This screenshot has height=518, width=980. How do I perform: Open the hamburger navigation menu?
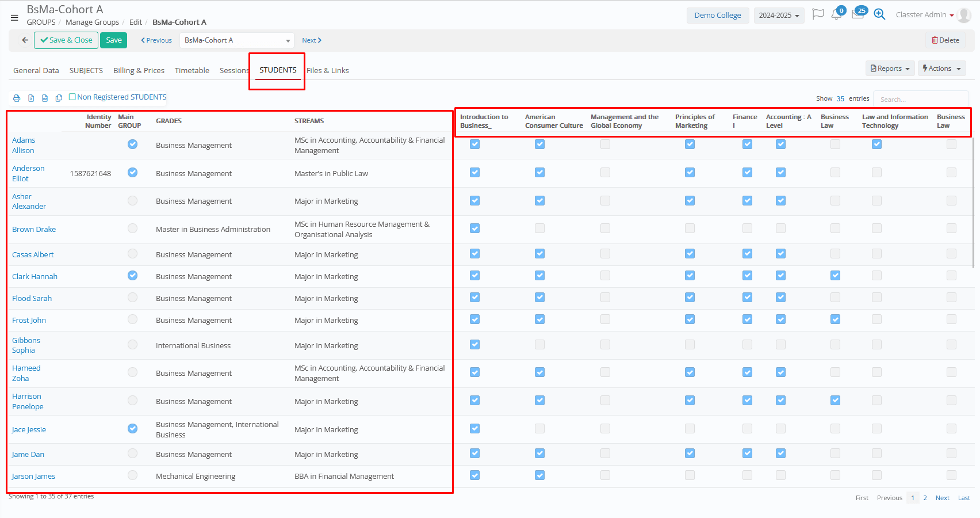tap(14, 18)
